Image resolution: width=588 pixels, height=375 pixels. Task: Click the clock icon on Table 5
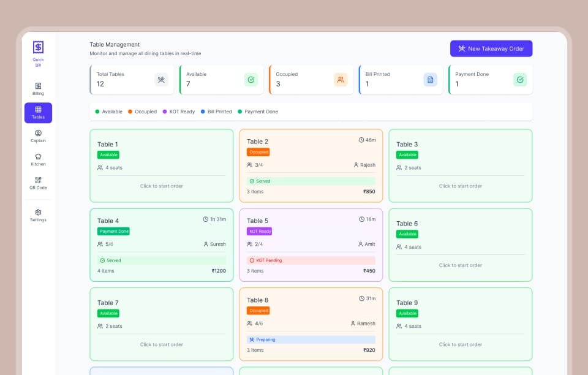pos(361,219)
